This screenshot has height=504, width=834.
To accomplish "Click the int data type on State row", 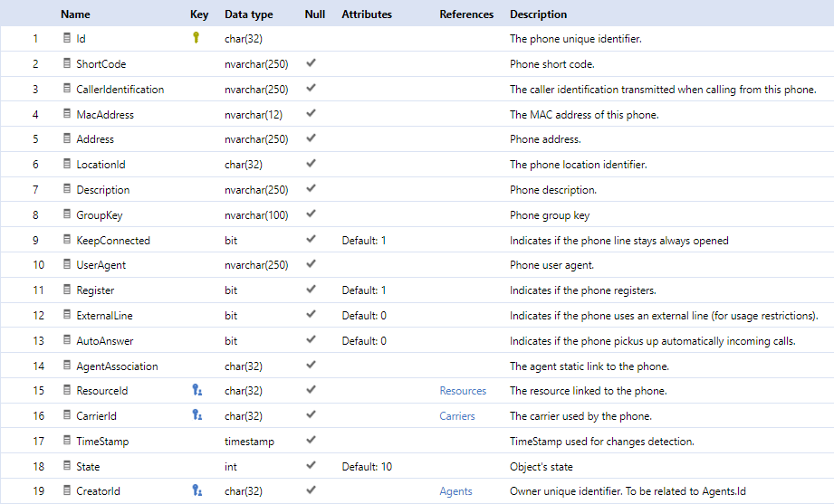I will point(230,467).
